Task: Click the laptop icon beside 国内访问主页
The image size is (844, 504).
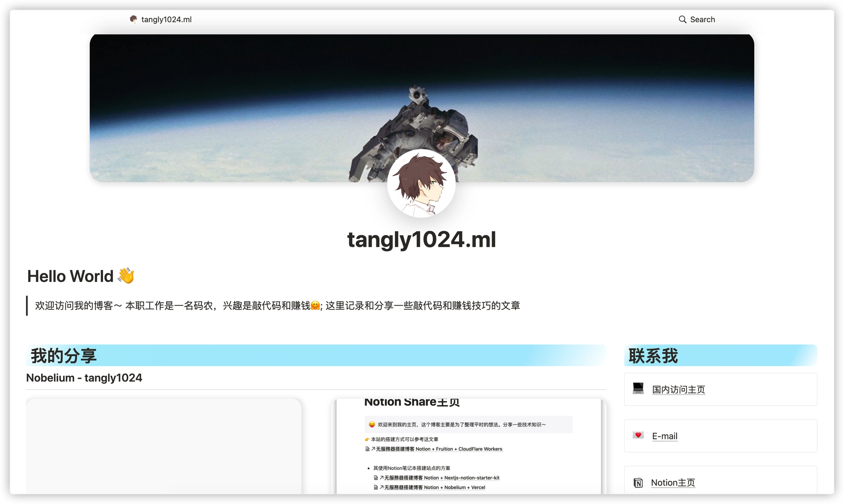Action: coord(638,388)
